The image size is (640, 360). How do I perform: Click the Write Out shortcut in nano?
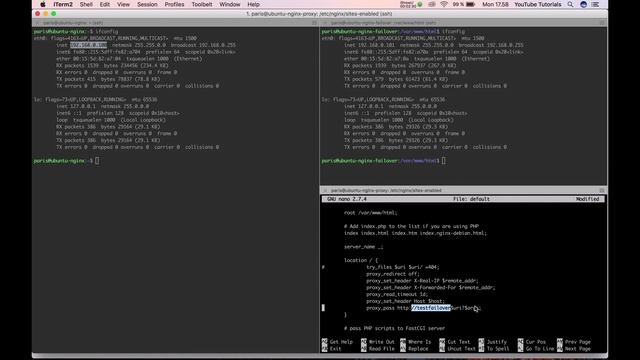[x=378, y=342]
